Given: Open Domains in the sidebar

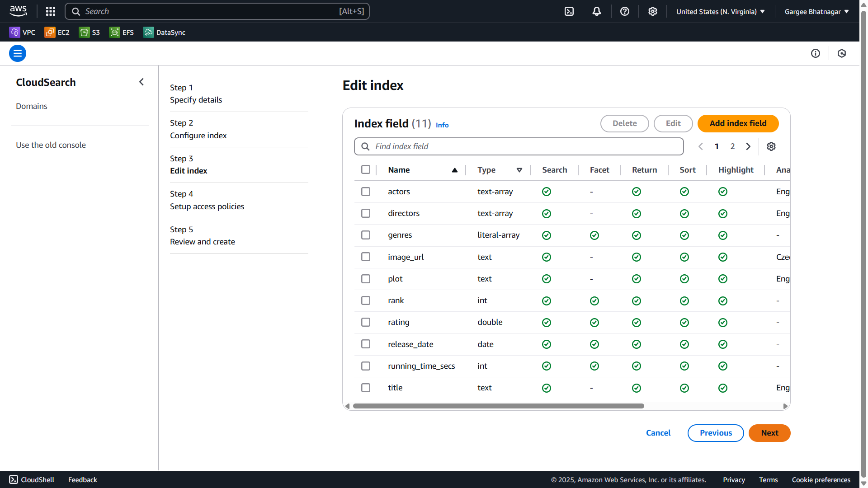Looking at the screenshot, I should pyautogui.click(x=32, y=106).
